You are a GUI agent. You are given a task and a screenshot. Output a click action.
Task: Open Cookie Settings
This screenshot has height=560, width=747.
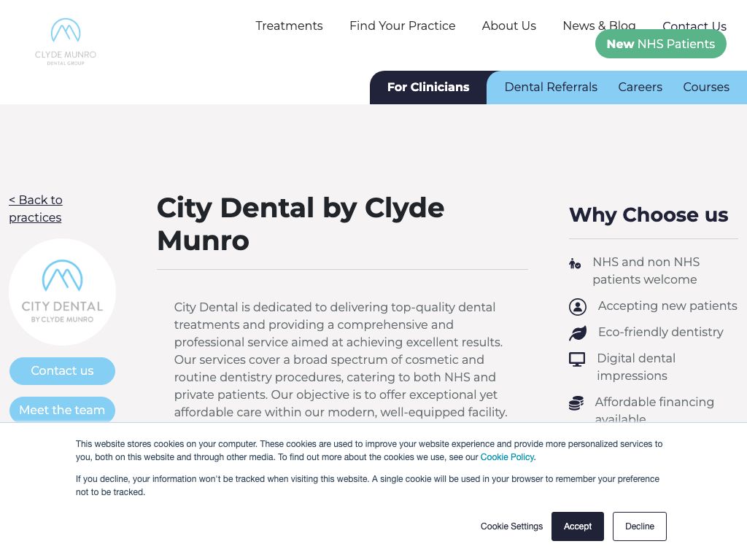pos(511,526)
